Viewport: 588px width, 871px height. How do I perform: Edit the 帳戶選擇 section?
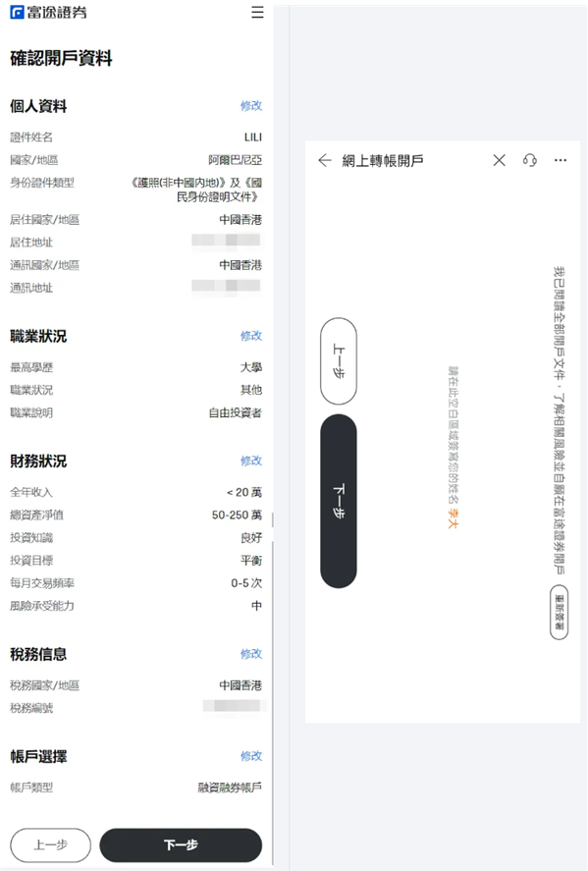[x=251, y=756]
